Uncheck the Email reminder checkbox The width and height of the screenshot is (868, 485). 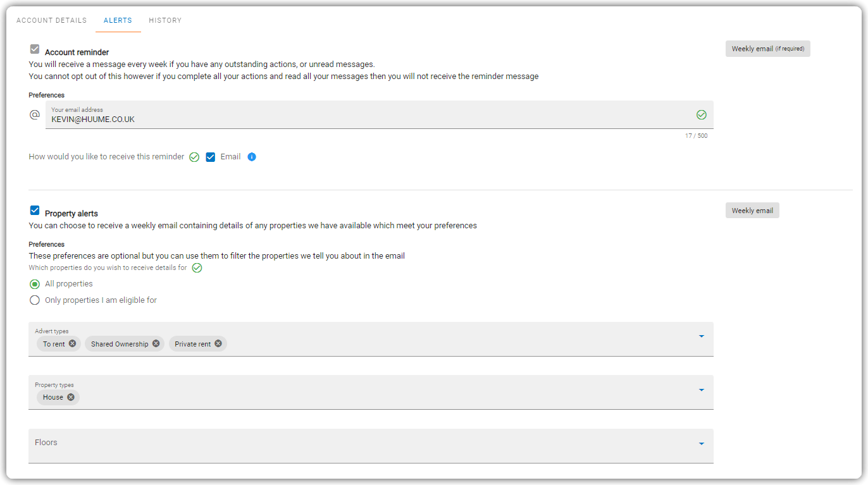[211, 157]
